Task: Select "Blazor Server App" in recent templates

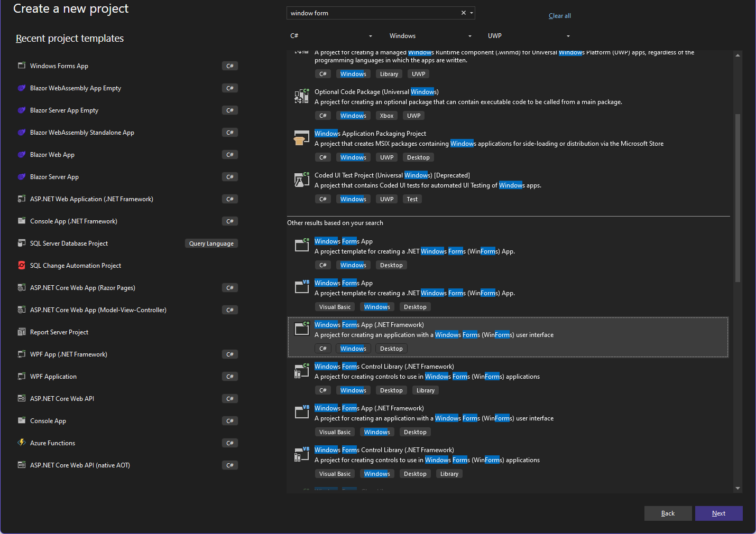Action: click(54, 177)
